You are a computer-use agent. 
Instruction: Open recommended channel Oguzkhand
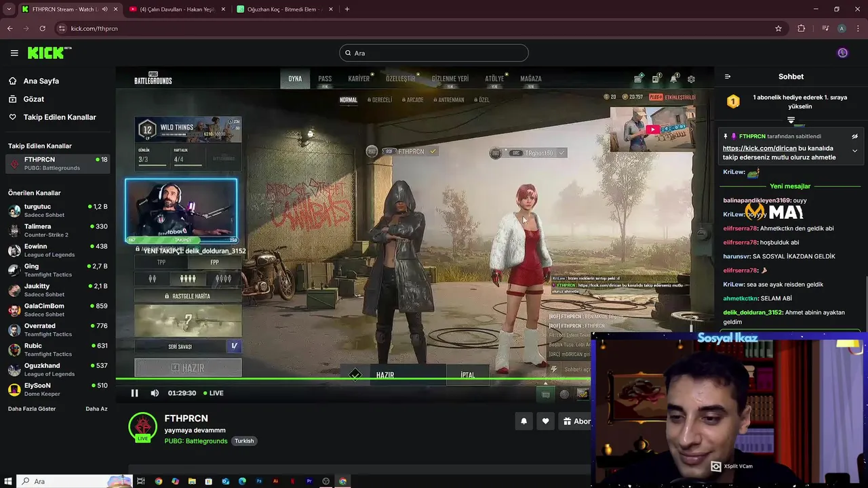58,369
